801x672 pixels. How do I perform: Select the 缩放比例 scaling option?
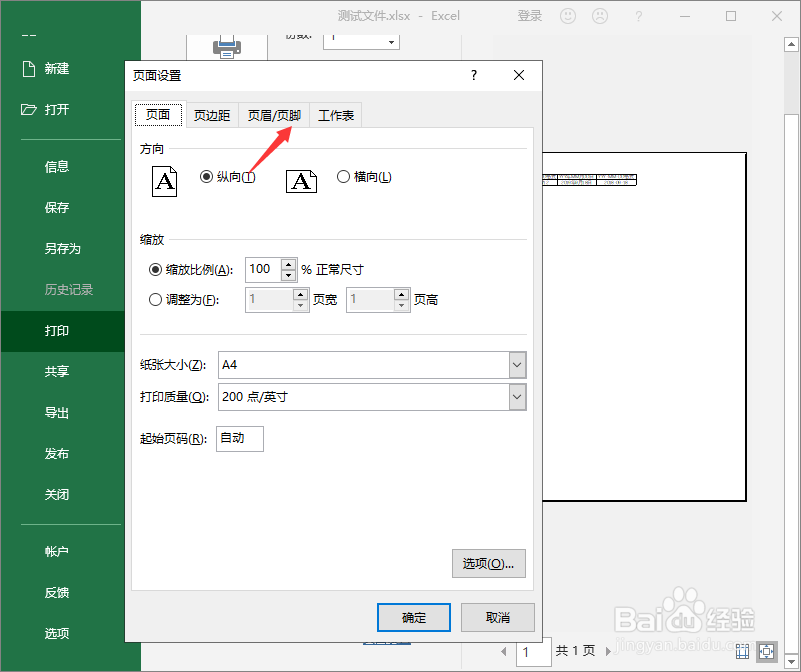point(156,269)
